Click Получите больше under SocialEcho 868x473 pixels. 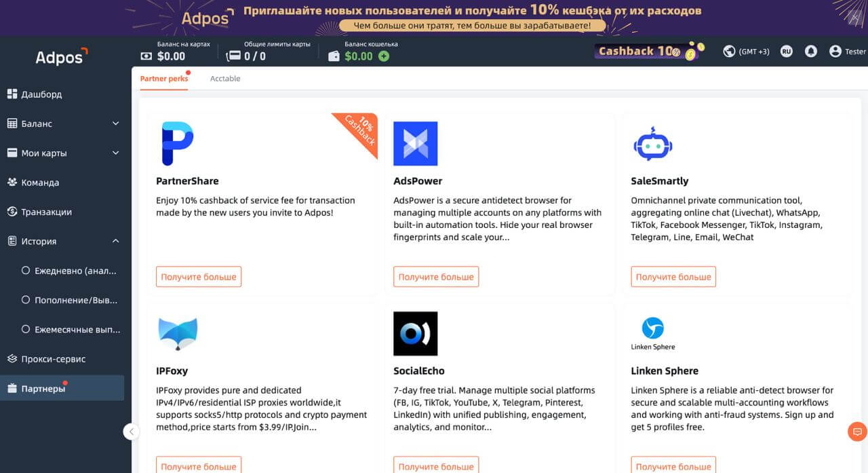click(436, 466)
